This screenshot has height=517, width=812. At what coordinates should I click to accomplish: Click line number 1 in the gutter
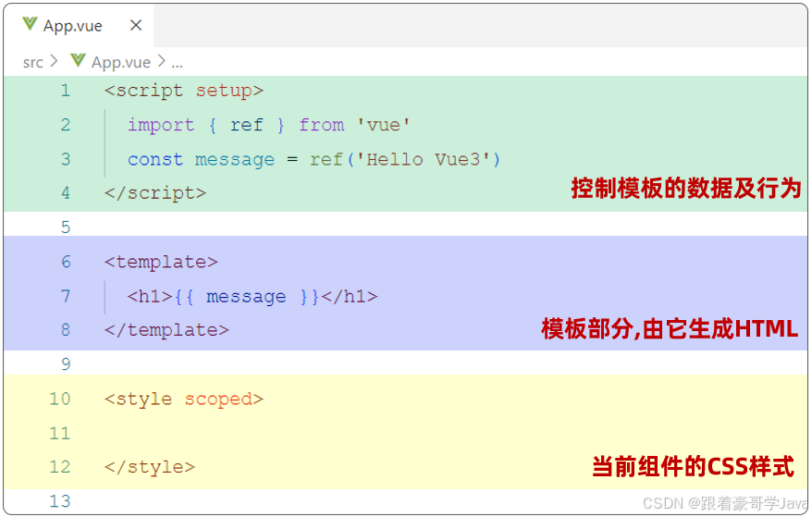pos(66,91)
